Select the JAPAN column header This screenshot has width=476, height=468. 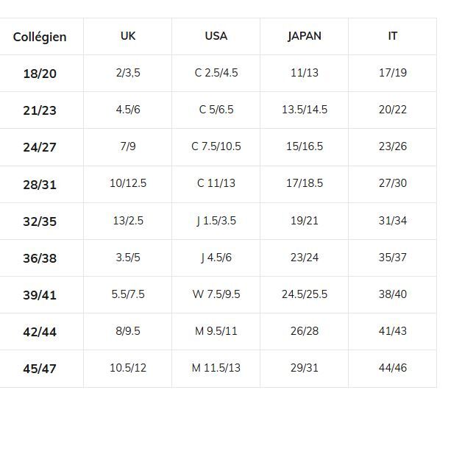(x=305, y=36)
